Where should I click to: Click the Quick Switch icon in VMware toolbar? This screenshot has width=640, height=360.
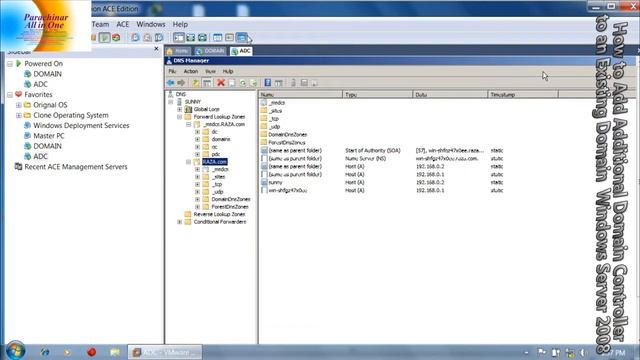coord(202,38)
